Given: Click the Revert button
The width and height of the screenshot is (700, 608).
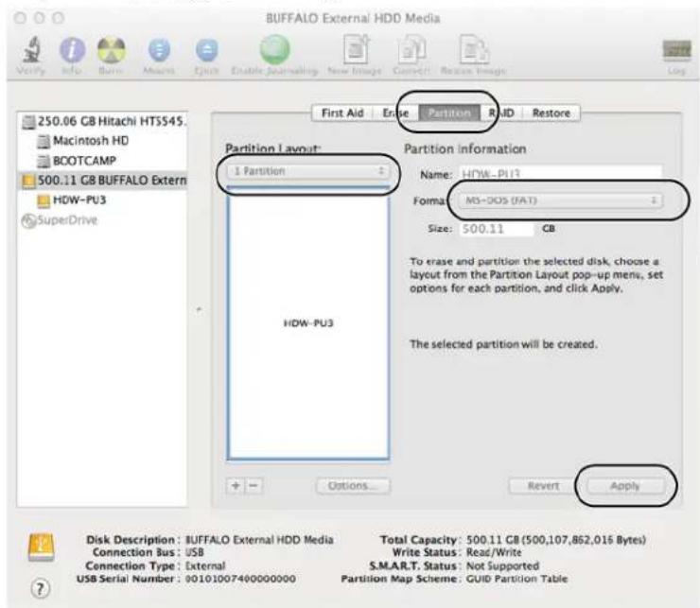Looking at the screenshot, I should click(543, 486).
